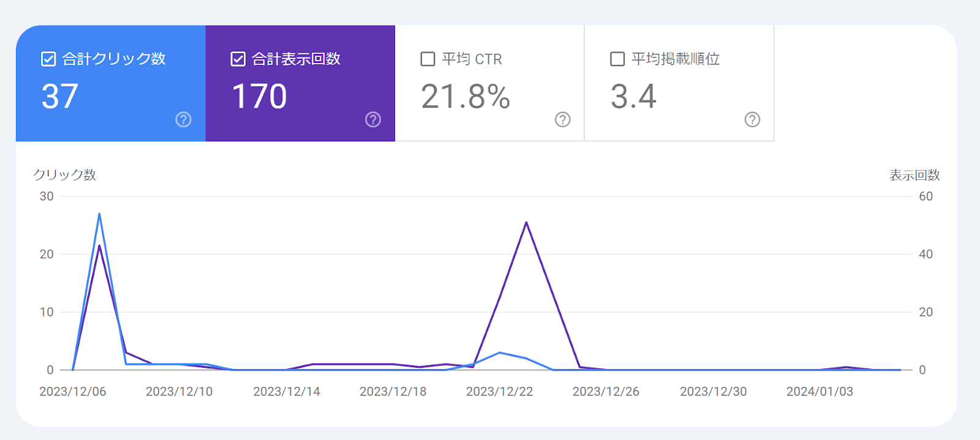This screenshot has width=980, height=440.
Task: Click the 2023/12/10 date label
Action: click(179, 392)
